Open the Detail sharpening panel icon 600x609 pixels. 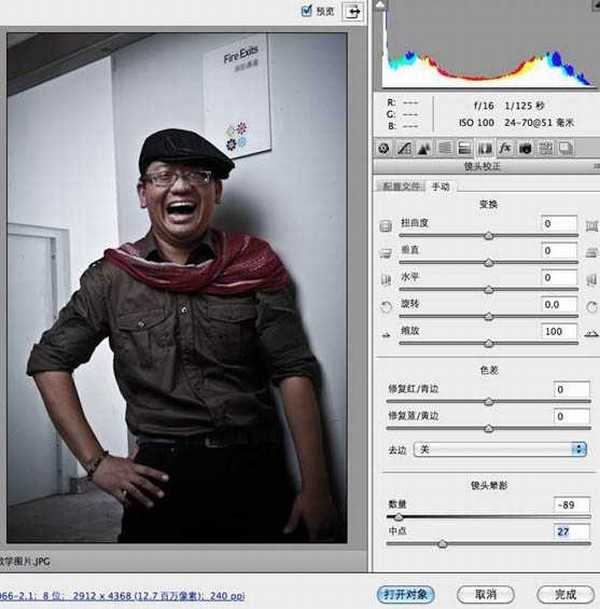[x=424, y=148]
